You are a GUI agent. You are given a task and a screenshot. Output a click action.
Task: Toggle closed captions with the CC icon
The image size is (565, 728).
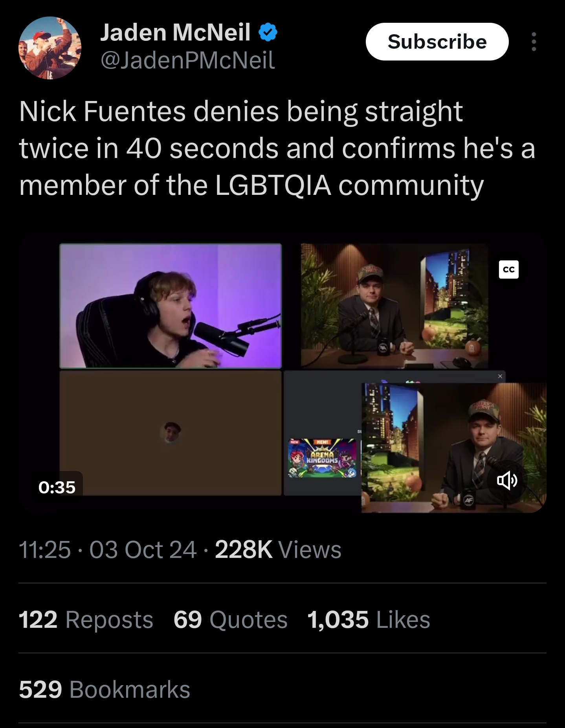508,270
